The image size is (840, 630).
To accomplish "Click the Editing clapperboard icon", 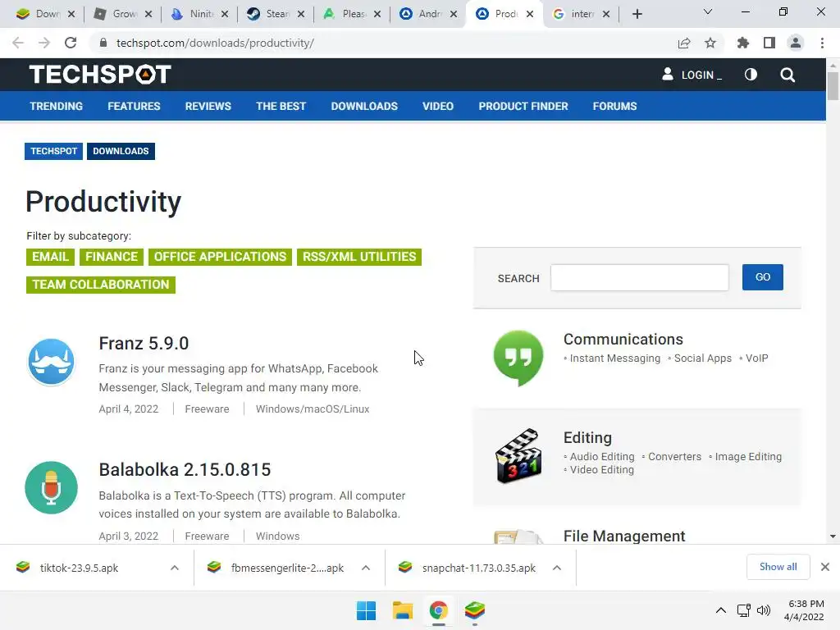I will pos(518,456).
